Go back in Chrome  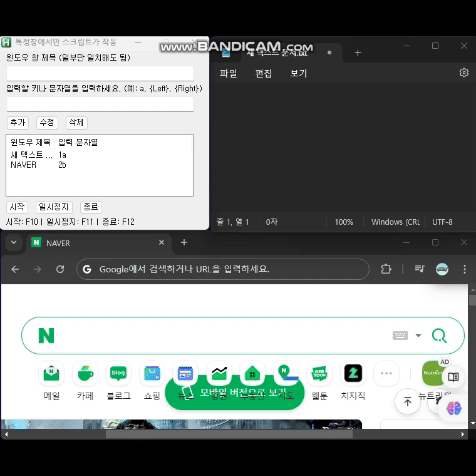[x=15, y=269]
